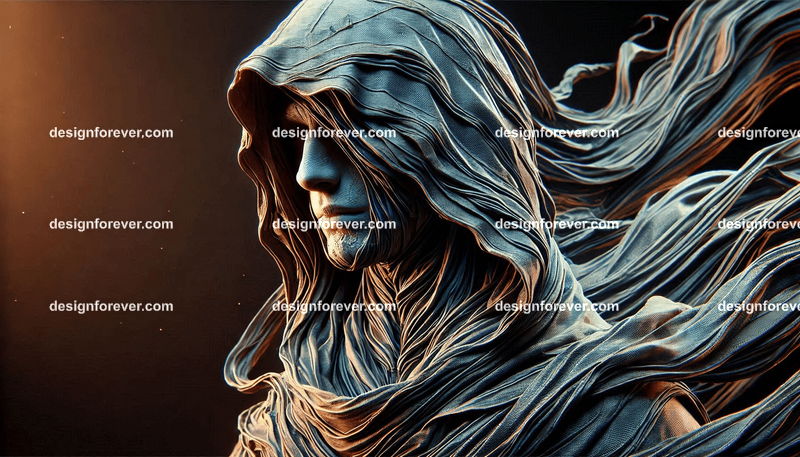
Task: Click bottom-row watermark second from left
Action: (334, 307)
